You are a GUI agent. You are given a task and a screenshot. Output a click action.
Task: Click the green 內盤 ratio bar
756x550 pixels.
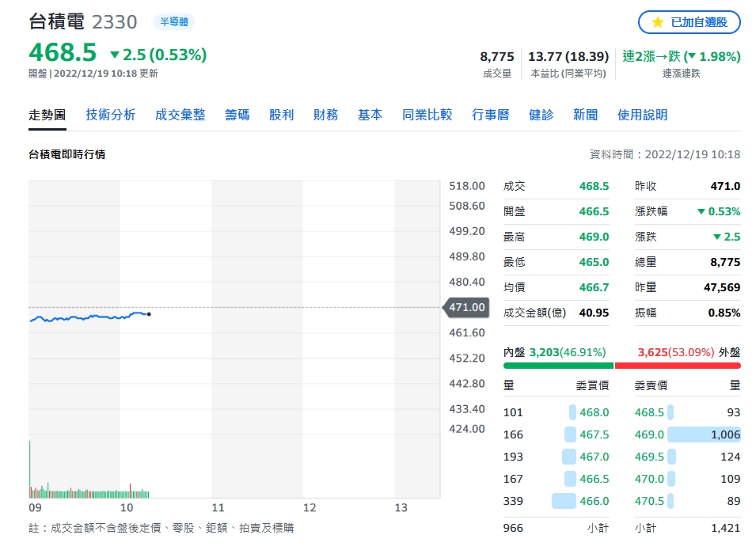pyautogui.click(x=558, y=366)
